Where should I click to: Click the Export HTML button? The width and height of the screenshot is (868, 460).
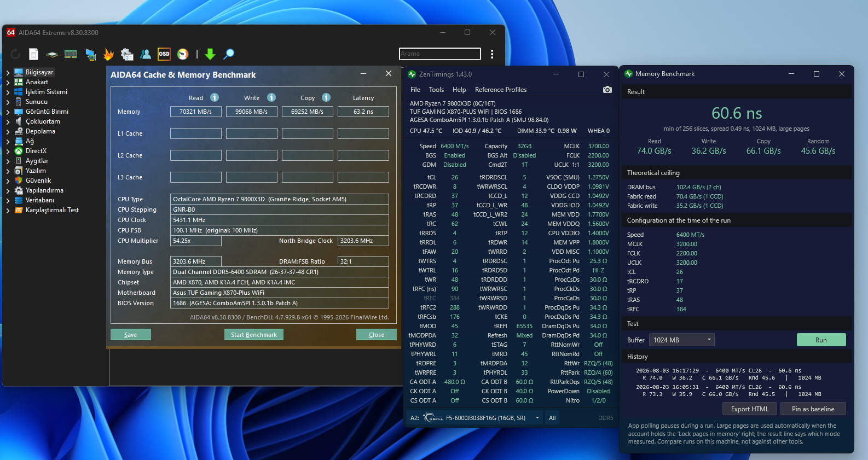point(750,409)
